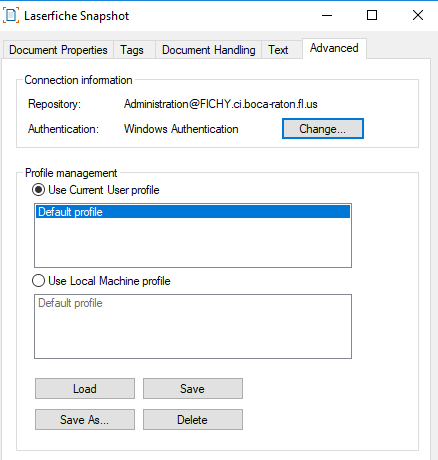Image resolution: width=438 pixels, height=460 pixels.
Task: Click the repository name text Administration@FICHY
Action: click(177, 104)
